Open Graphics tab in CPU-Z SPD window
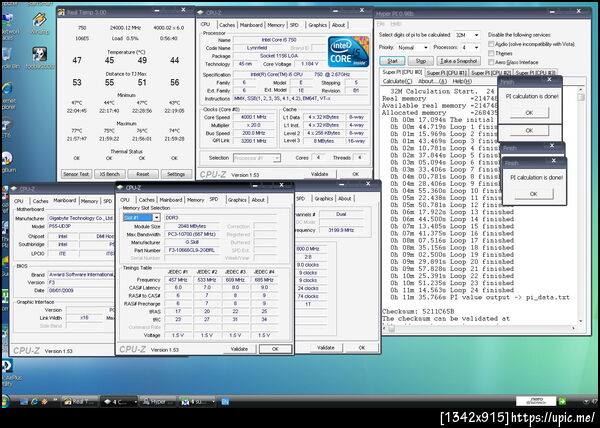600x428 pixels. [x=237, y=200]
